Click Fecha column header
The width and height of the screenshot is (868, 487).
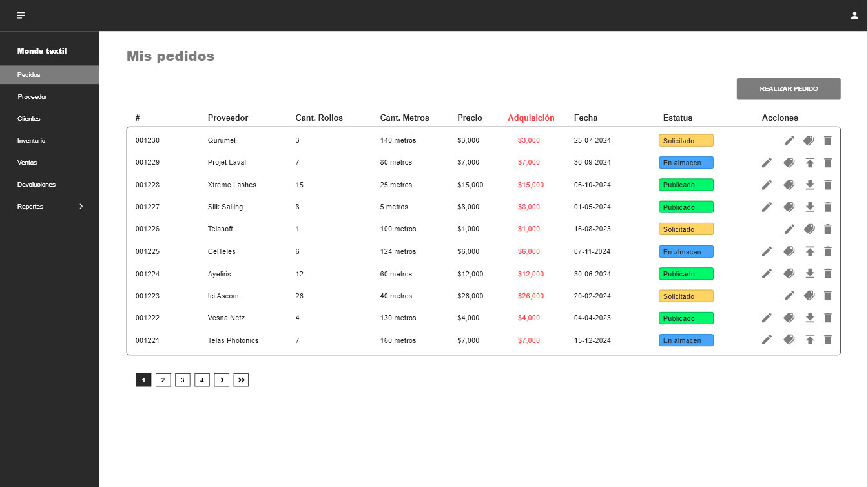(x=586, y=118)
